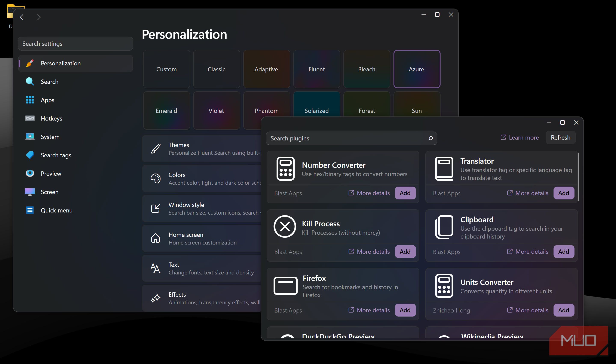Click the Translator plugin icon
This screenshot has height=364, width=616.
(x=444, y=169)
